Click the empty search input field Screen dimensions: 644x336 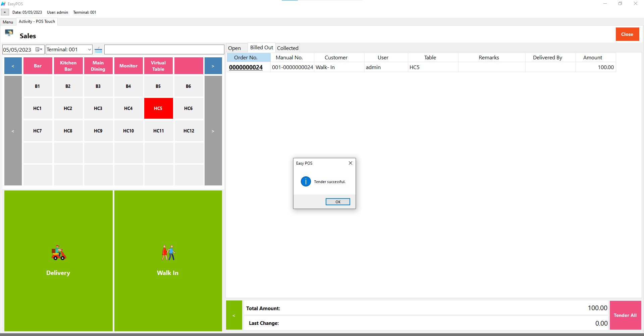click(x=164, y=50)
